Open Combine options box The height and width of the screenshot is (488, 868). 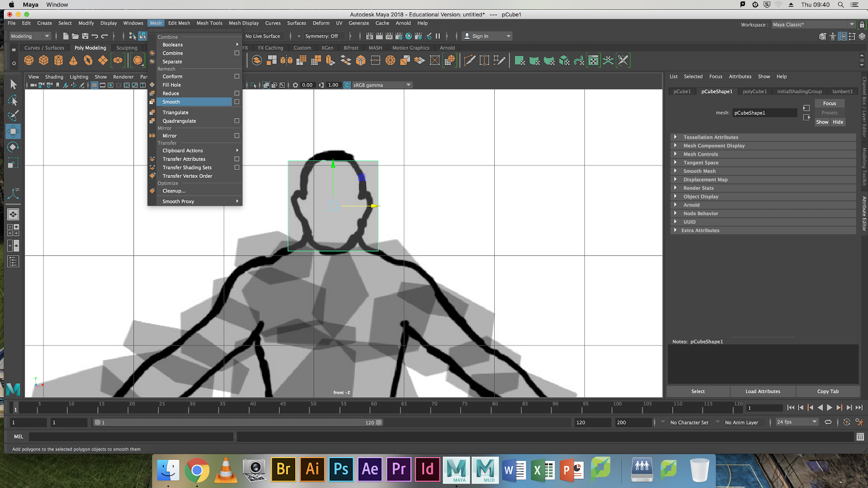pos(237,53)
